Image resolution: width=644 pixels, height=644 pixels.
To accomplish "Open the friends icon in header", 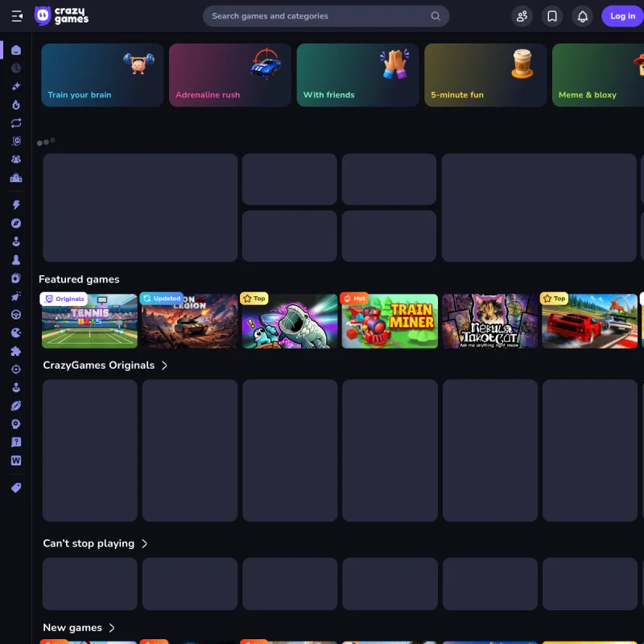I will point(522,16).
